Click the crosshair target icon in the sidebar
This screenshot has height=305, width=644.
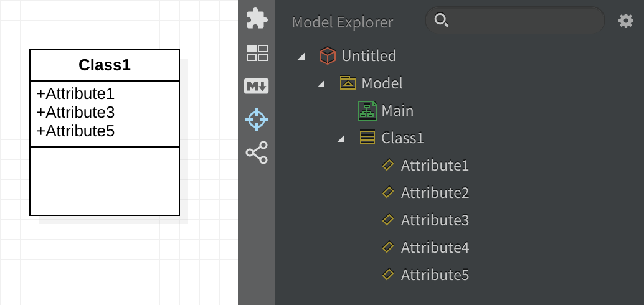click(x=257, y=120)
